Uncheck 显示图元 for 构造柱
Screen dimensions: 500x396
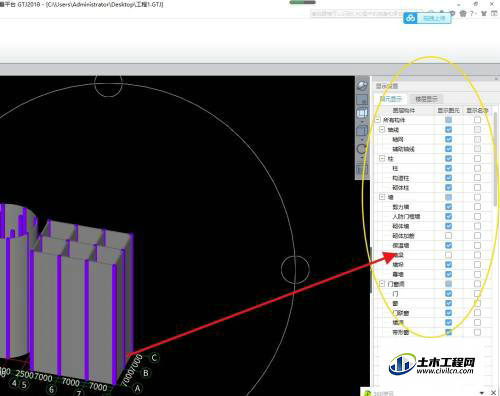448,178
